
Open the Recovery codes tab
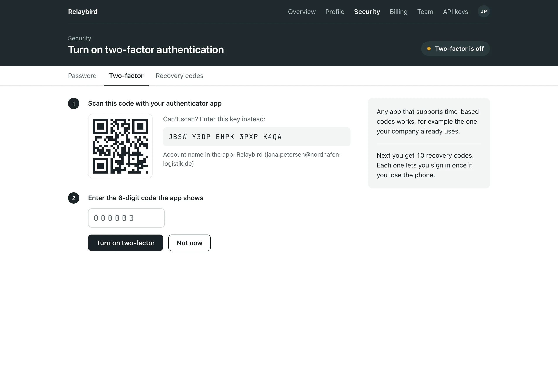click(179, 76)
